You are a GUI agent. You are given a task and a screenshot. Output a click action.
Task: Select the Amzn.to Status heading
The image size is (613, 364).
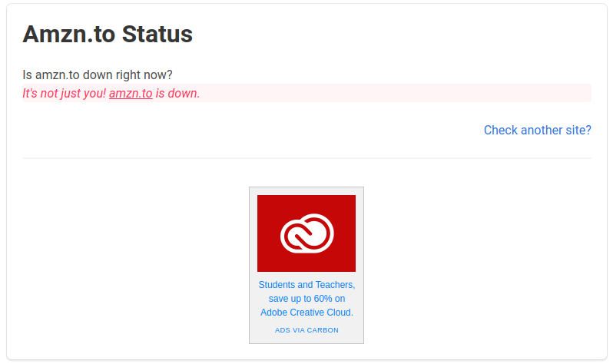click(x=108, y=34)
